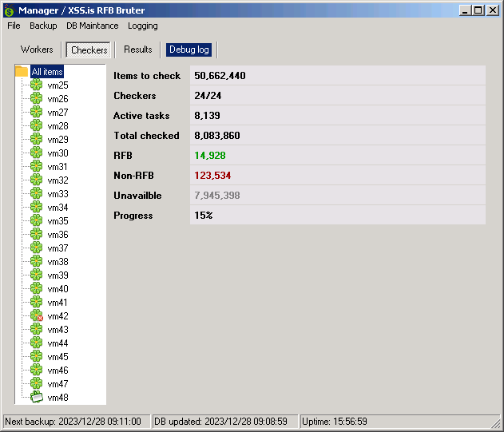Click the green flower icon beside vm36
This screenshot has width=504, height=432.
pyautogui.click(x=36, y=234)
